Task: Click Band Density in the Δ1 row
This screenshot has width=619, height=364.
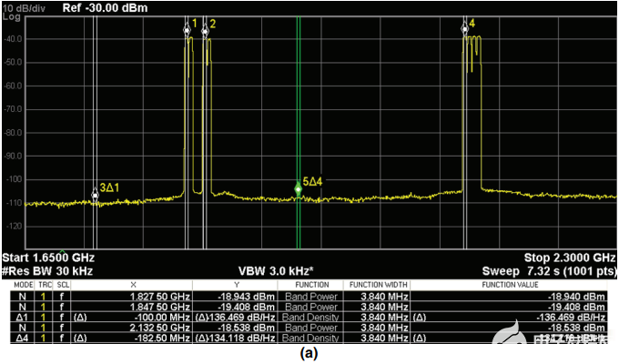Action: coord(310,317)
